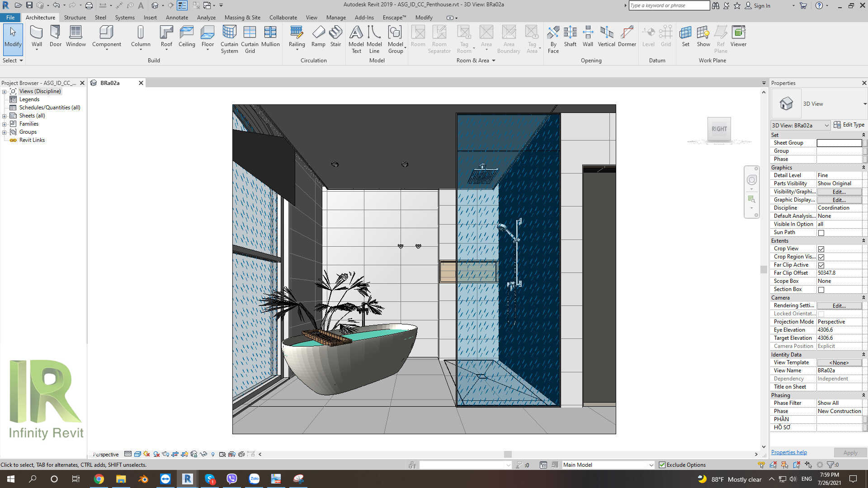The height and width of the screenshot is (488, 868).
Task: Select the Curtain System tool
Action: coord(229,38)
